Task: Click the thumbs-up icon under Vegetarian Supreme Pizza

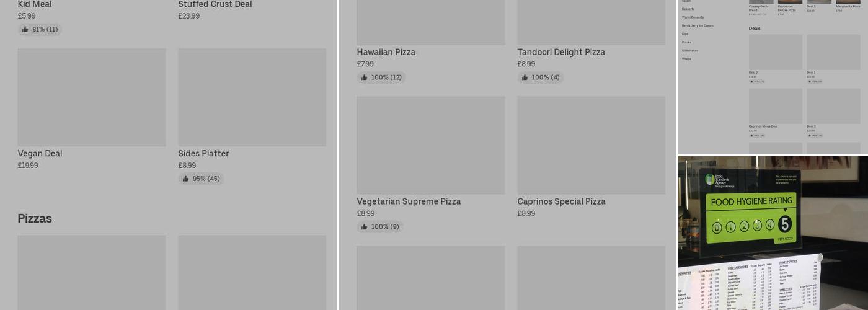Action: 364,227
